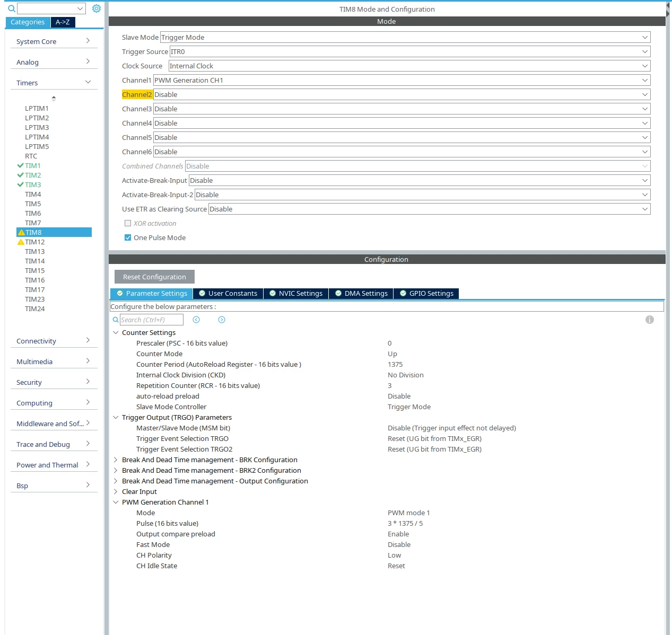Viewport: 672px width, 635px height.
Task: Open the Activate-Break-Input dropdown
Action: pyautogui.click(x=420, y=180)
